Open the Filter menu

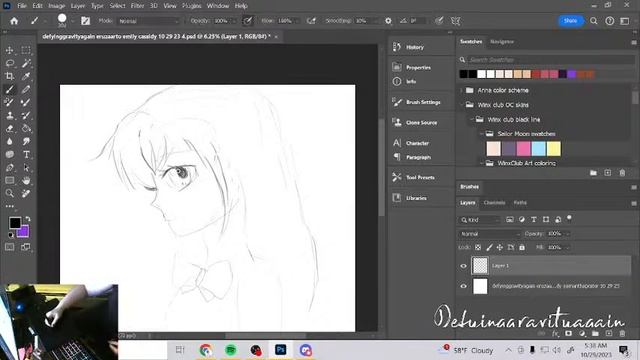click(x=138, y=6)
